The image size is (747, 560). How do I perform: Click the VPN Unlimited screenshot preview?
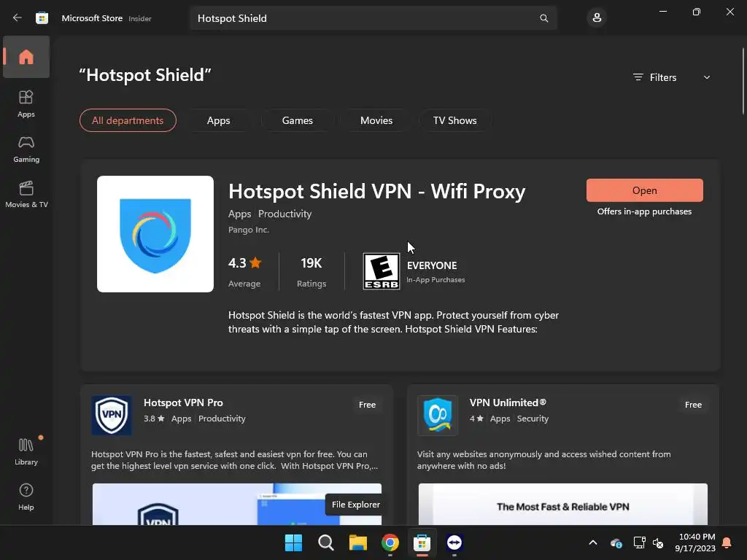point(562,504)
